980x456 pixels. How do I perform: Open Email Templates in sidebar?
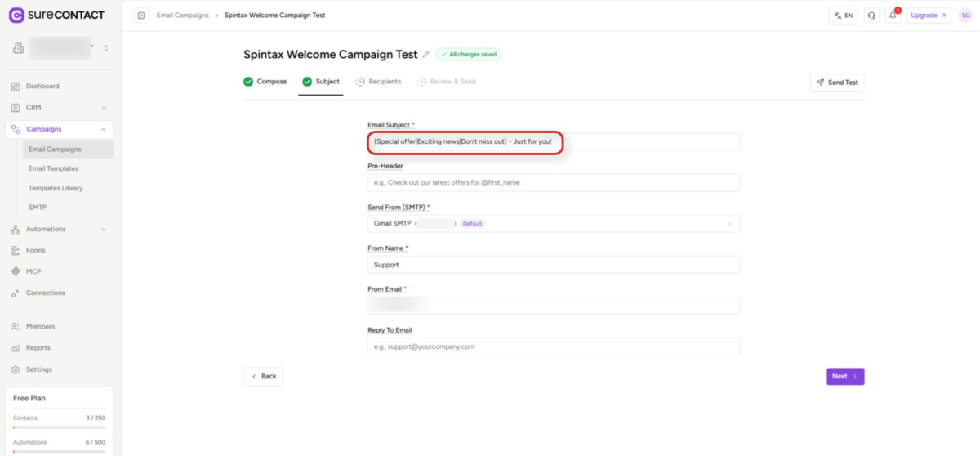click(x=53, y=168)
